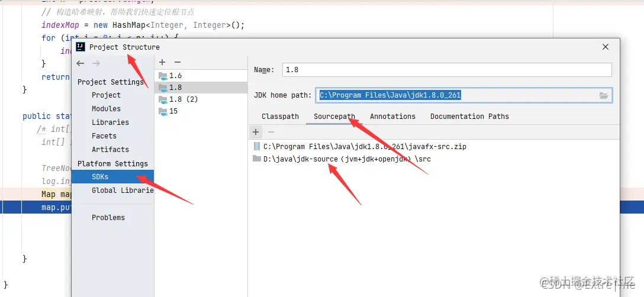Select the D:\java\jdk-source src path row
This screenshot has height=297, width=644.
point(434,159)
